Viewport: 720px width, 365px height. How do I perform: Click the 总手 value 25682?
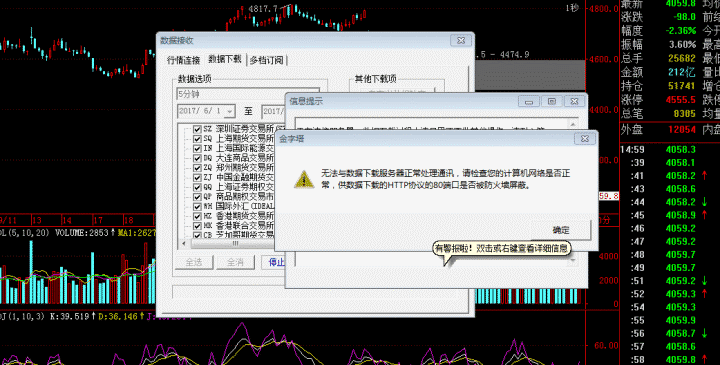[x=682, y=58]
